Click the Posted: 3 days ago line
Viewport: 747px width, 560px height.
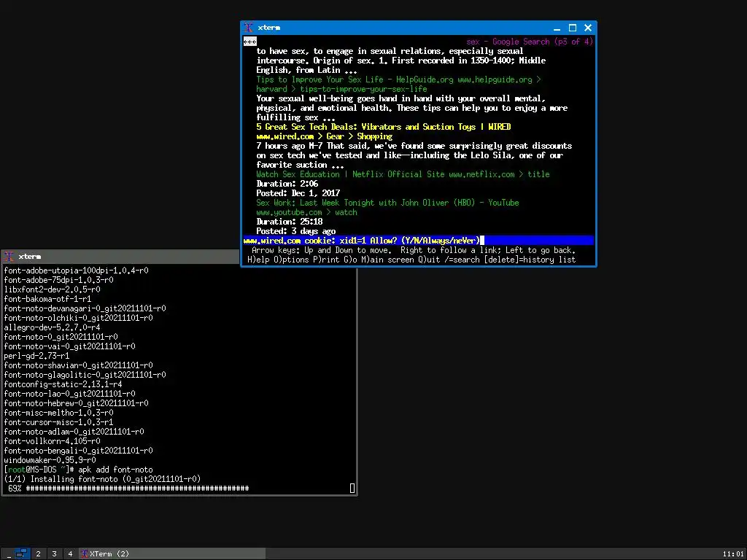pyautogui.click(x=296, y=231)
